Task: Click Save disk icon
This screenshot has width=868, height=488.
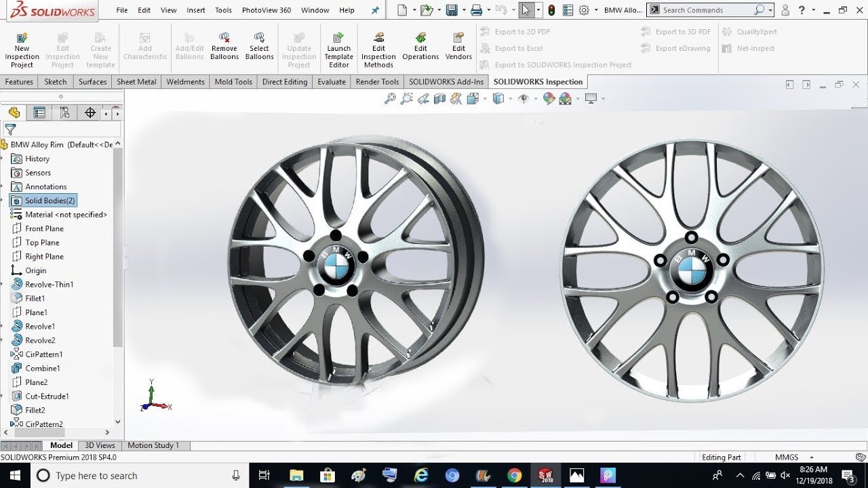Action: click(x=451, y=10)
